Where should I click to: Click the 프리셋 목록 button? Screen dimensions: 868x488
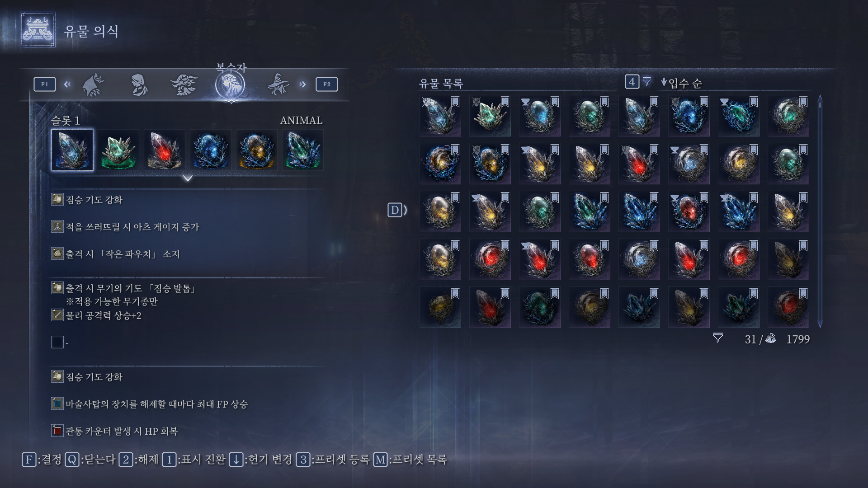pyautogui.click(x=410, y=460)
